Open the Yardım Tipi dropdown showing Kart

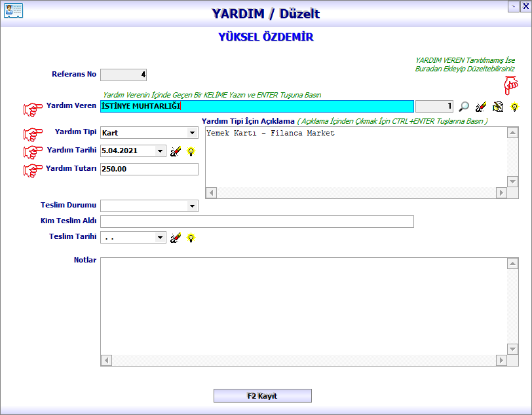point(192,133)
